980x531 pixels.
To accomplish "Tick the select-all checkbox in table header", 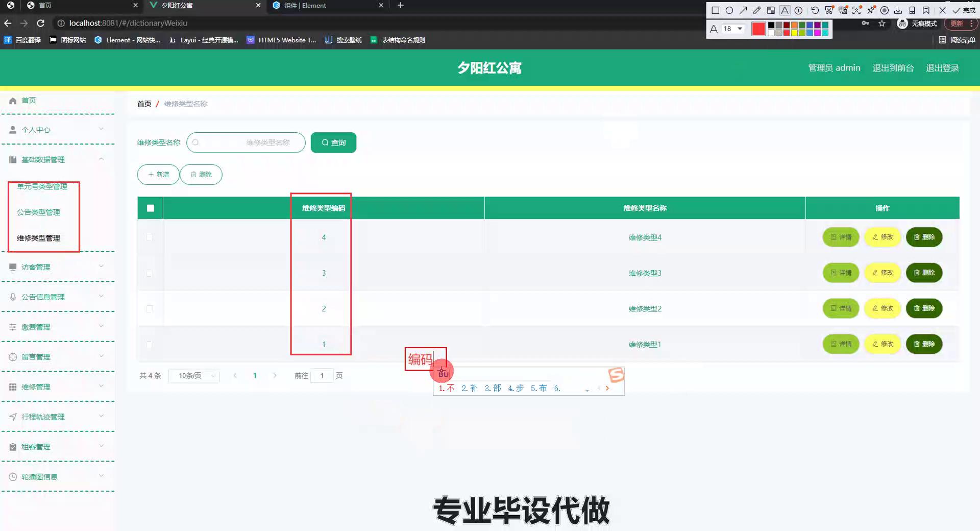I will click(x=150, y=208).
